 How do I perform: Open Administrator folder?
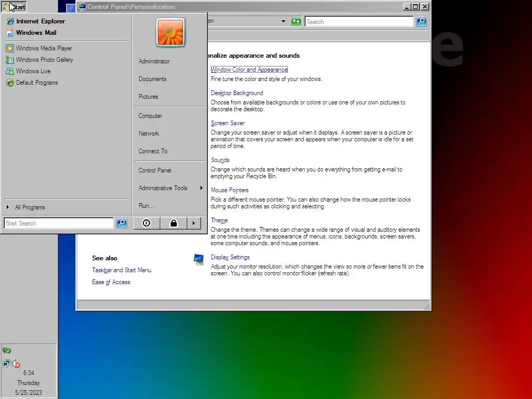[x=154, y=61]
